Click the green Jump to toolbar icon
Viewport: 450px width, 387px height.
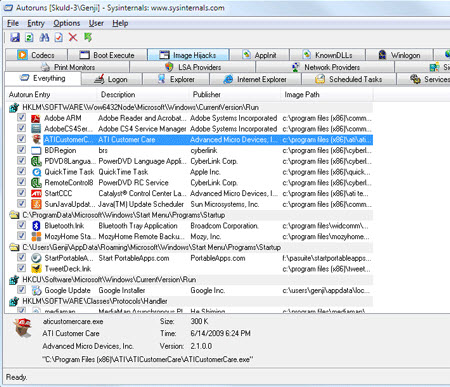88,37
